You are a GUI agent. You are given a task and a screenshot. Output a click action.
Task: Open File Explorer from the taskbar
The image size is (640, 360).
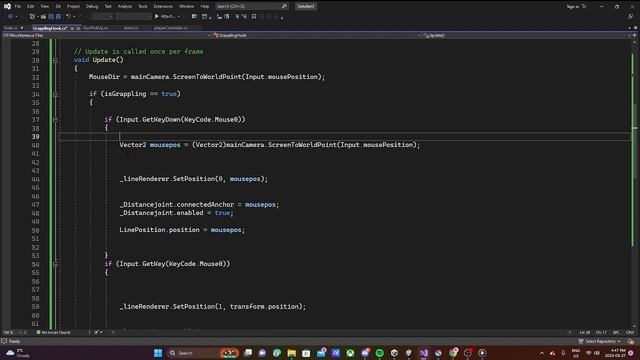[291, 353]
